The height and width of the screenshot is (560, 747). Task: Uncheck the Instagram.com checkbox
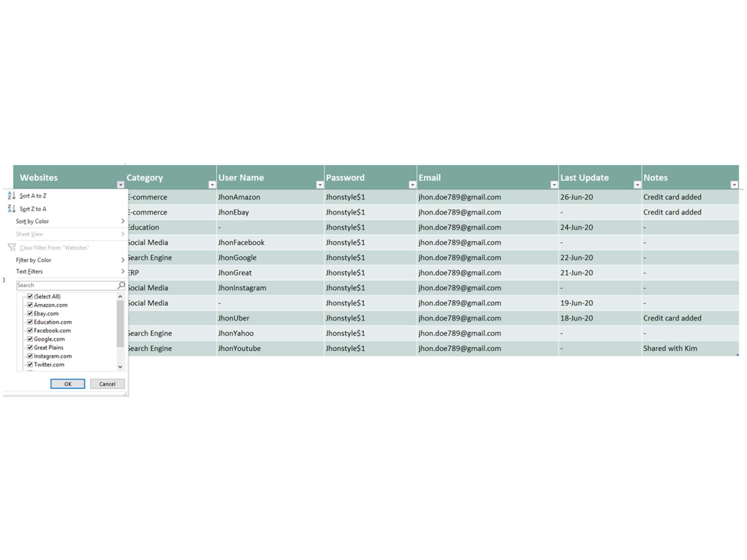30,356
